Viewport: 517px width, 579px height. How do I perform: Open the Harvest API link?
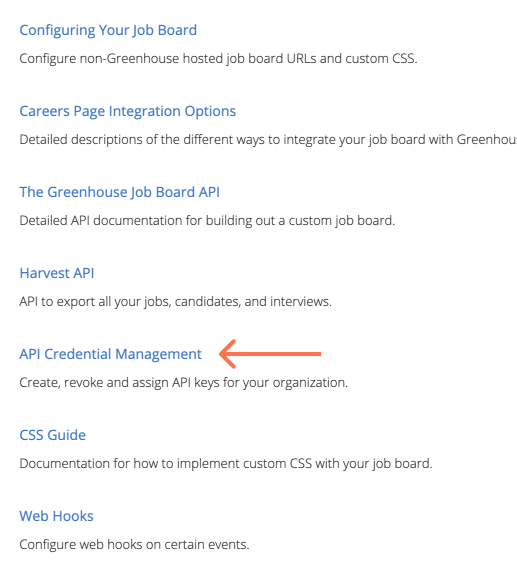coord(57,273)
